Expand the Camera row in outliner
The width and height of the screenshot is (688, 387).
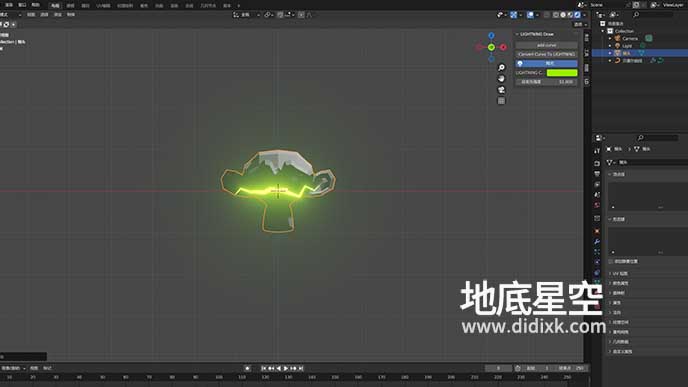click(x=610, y=39)
